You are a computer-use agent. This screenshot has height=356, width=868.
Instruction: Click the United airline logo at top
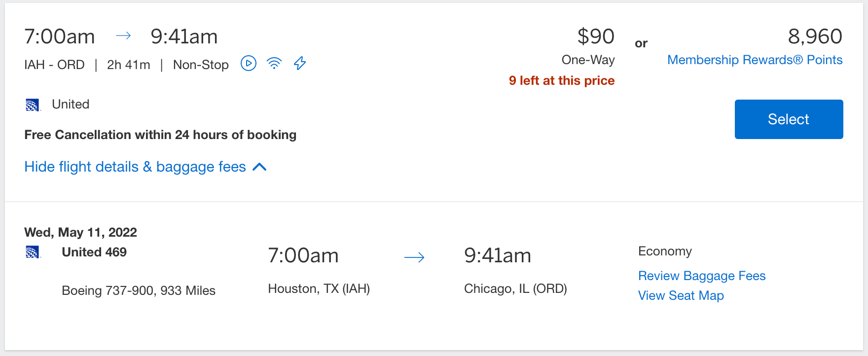(33, 105)
